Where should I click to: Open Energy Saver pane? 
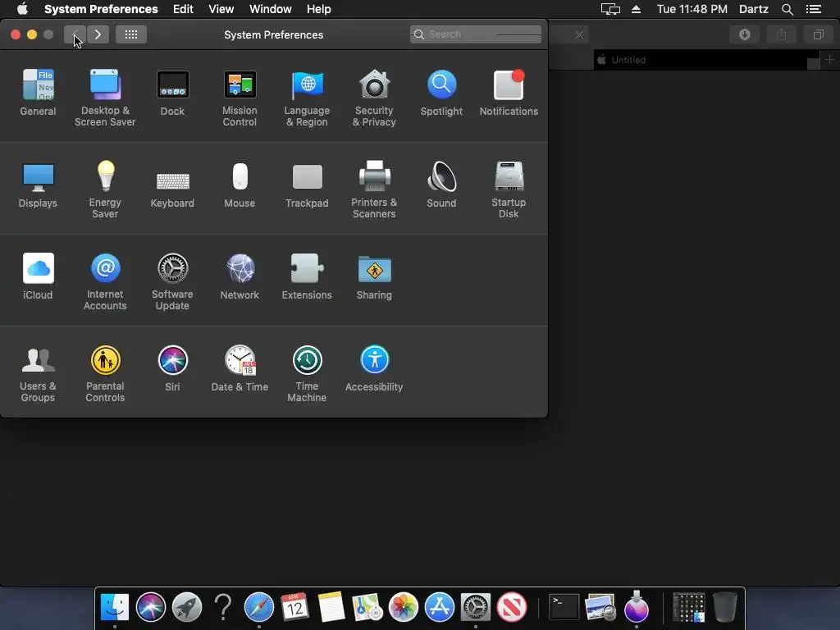(105, 189)
